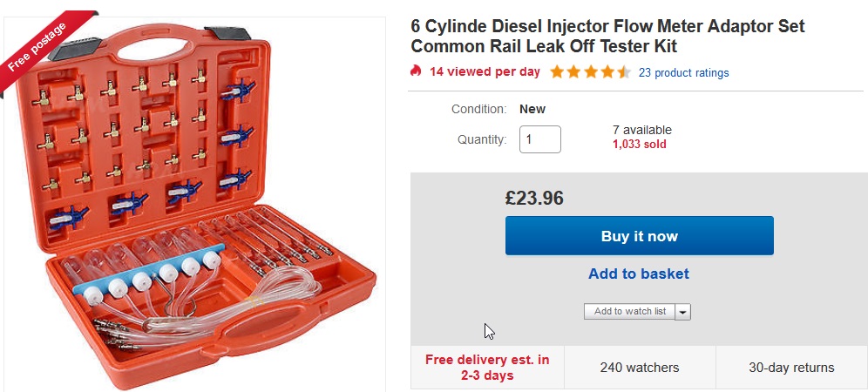Open the 23 product ratings link
Image resolution: width=868 pixels, height=392 pixels.
(x=683, y=72)
